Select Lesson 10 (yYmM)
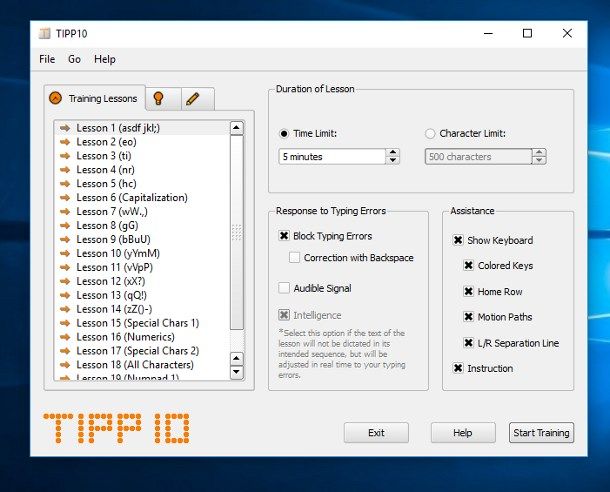The height and width of the screenshot is (492, 610). (x=142, y=254)
